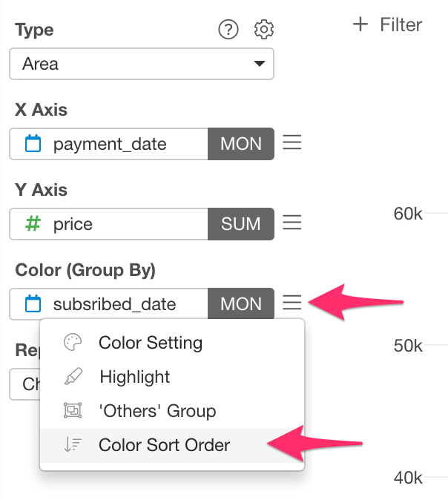Open the Color hamburger menu for subsribed_date
448x500 pixels.
(x=291, y=302)
